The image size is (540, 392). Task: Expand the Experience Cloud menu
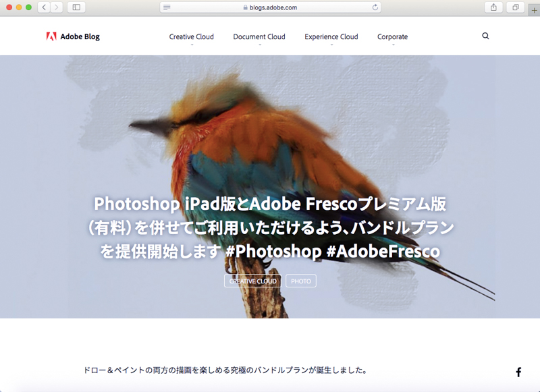331,37
